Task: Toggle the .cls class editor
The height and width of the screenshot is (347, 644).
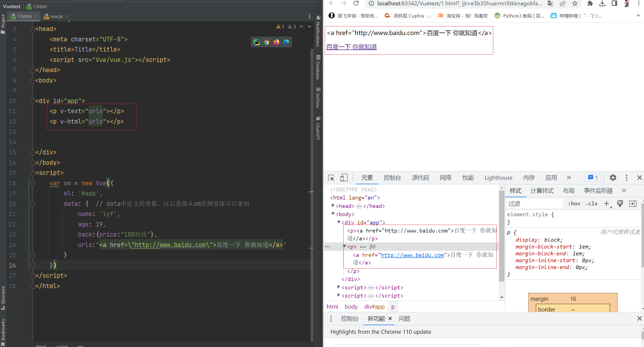Action: pos(591,204)
